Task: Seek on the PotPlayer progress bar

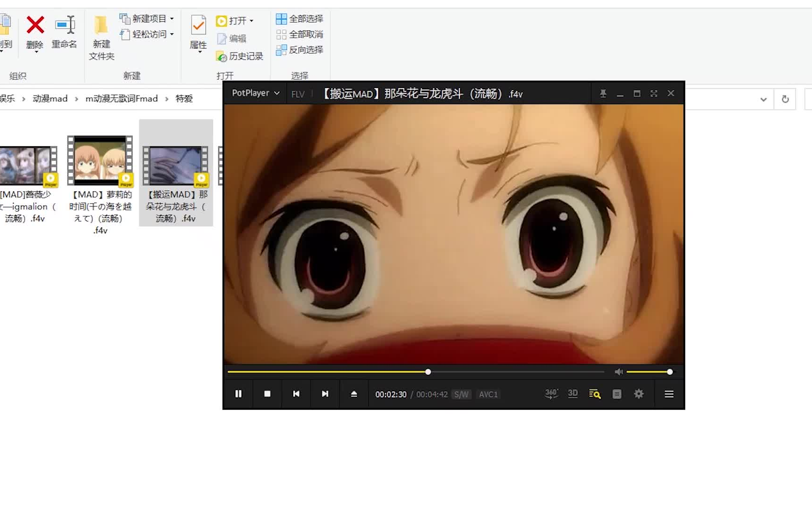Action: click(416, 372)
